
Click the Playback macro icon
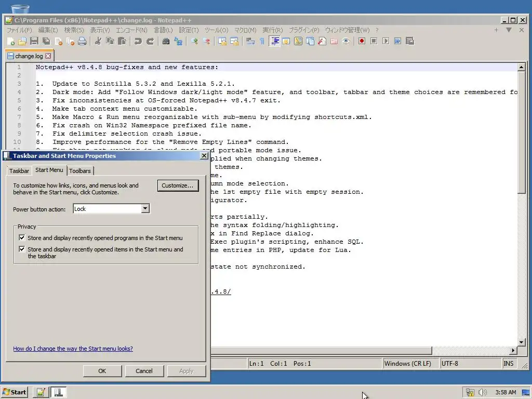pos(386,42)
